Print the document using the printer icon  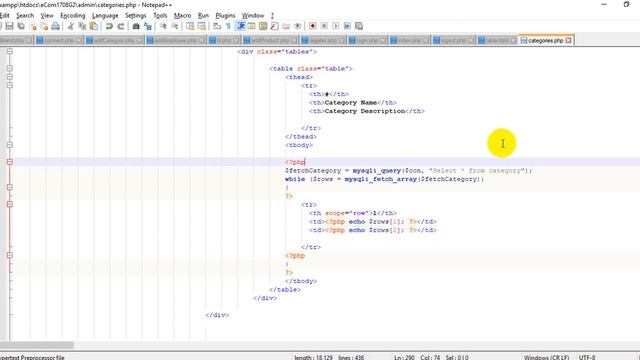56,26
